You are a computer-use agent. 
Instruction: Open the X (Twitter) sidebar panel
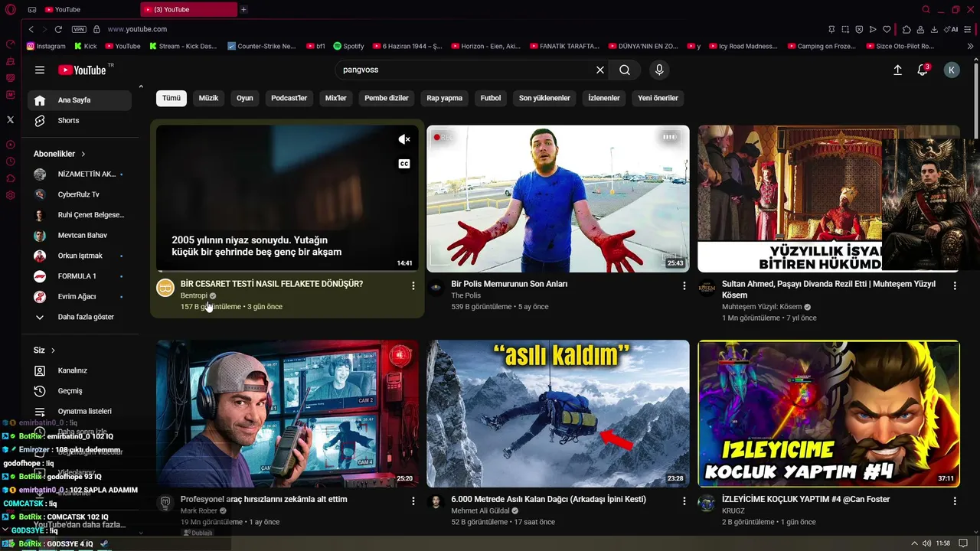click(x=10, y=119)
